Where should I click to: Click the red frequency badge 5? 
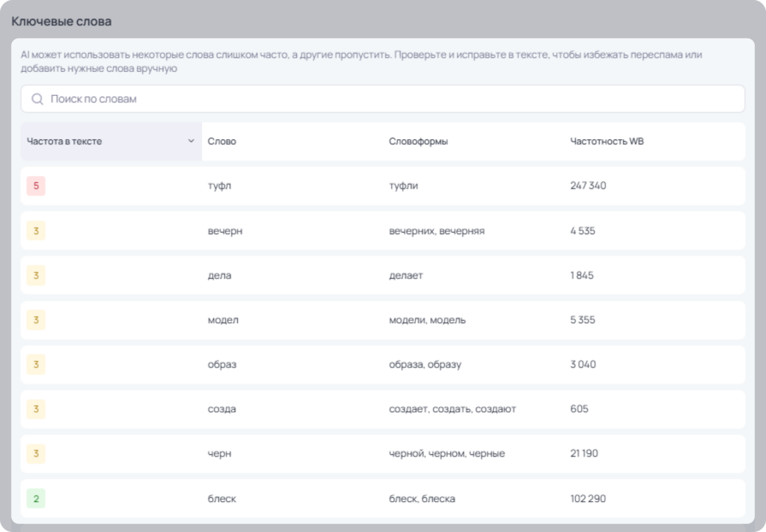click(x=36, y=186)
